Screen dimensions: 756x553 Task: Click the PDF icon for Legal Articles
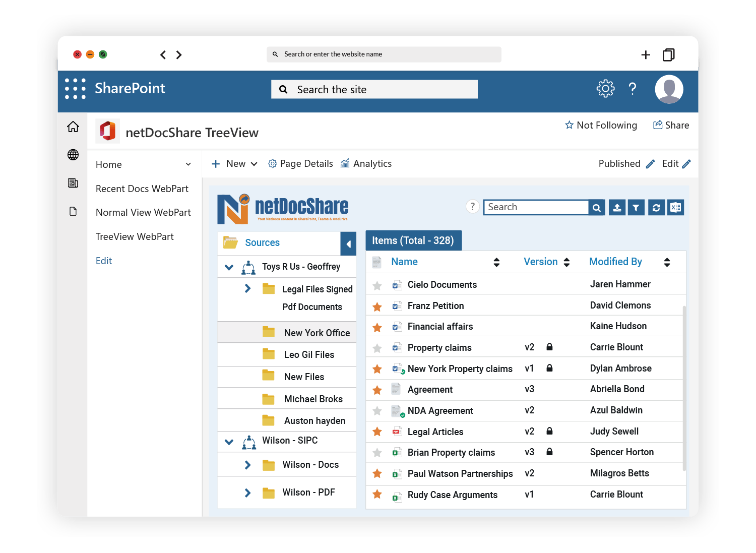coord(397,432)
